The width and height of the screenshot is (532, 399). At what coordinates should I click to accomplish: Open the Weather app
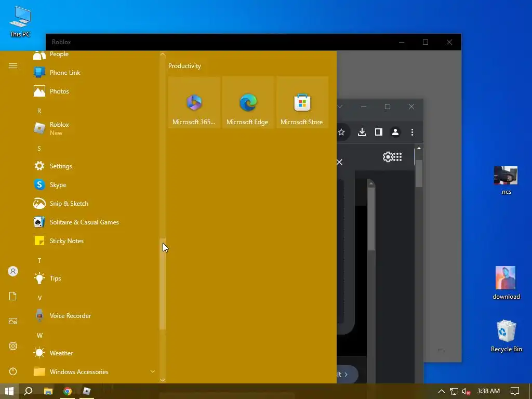[x=96, y=353]
